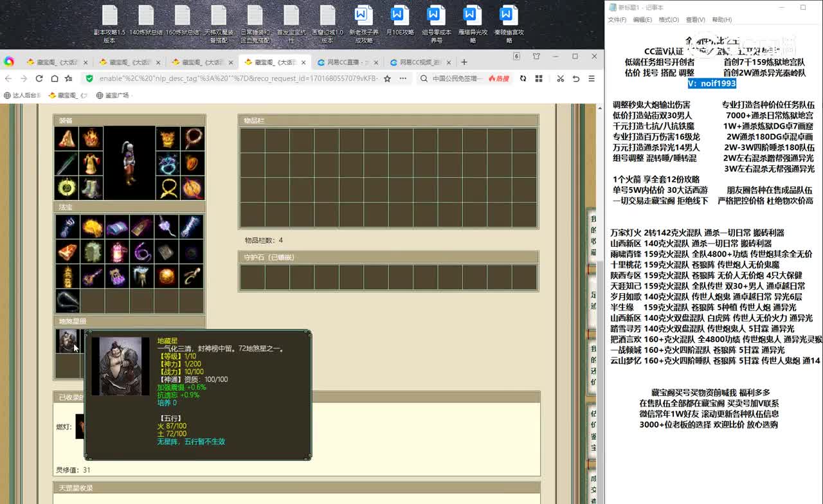Open Notepad 帮助(H) menu
The height and width of the screenshot is (504, 823).
pos(721,20)
